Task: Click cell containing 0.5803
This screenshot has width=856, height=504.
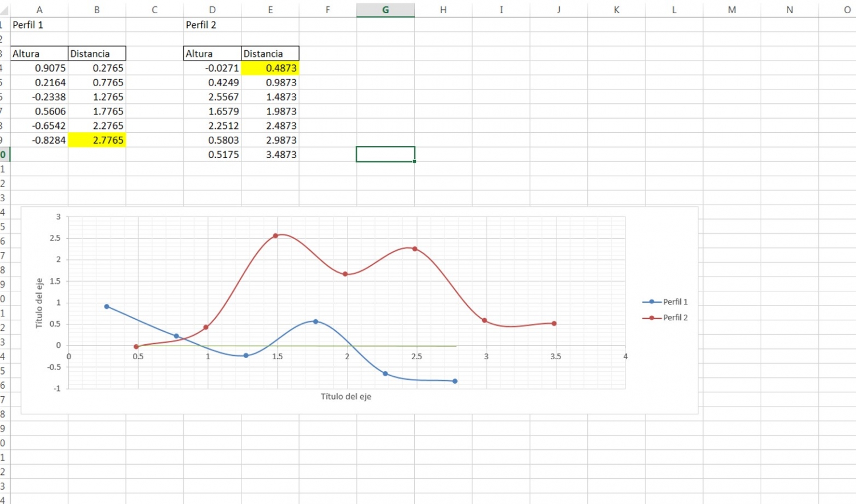Action: pyautogui.click(x=212, y=140)
